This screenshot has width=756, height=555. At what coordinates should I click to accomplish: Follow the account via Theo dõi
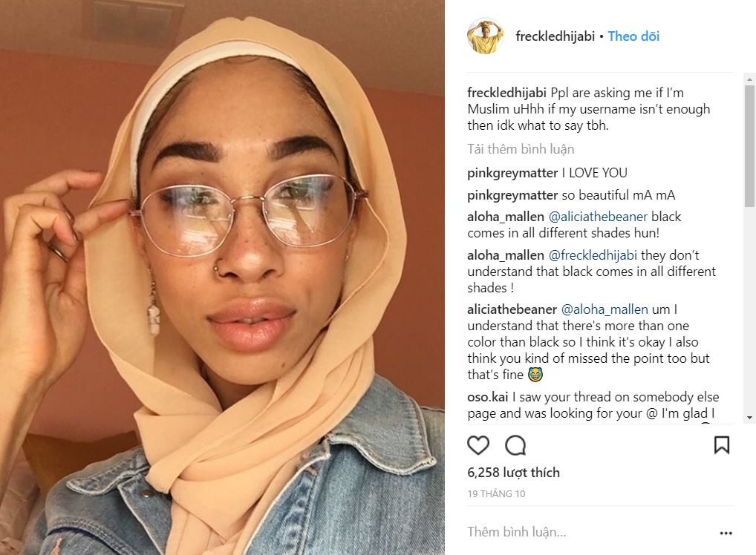tap(633, 36)
